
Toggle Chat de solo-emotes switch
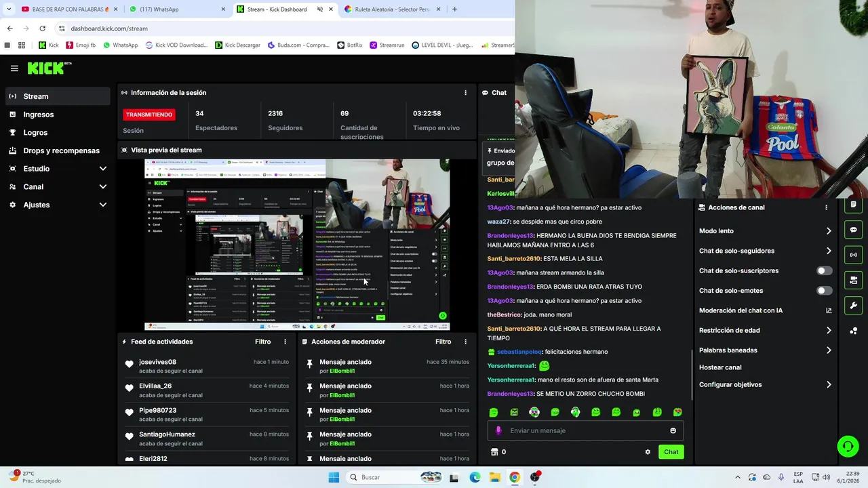click(824, 291)
